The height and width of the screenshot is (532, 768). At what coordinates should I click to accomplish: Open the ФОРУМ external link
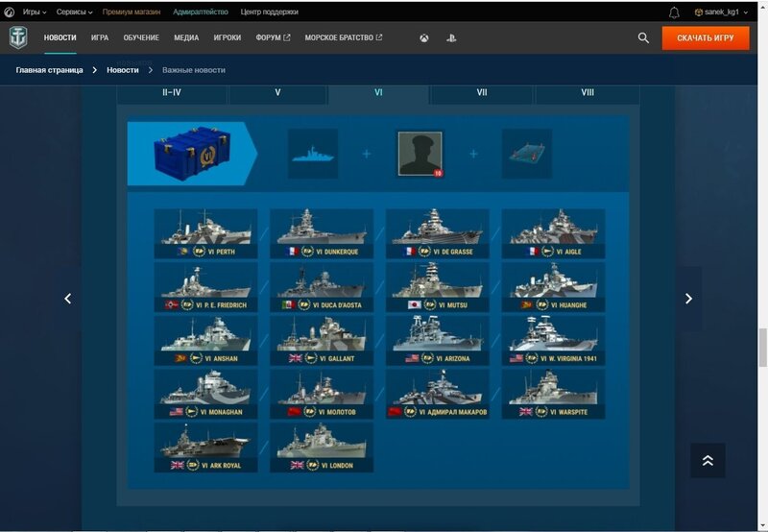[273, 37]
